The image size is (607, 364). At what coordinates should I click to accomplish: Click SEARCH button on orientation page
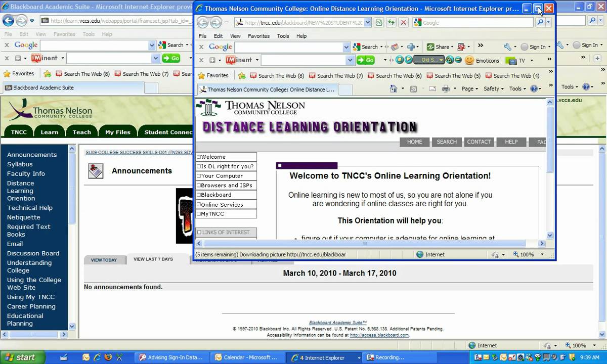pos(447,142)
